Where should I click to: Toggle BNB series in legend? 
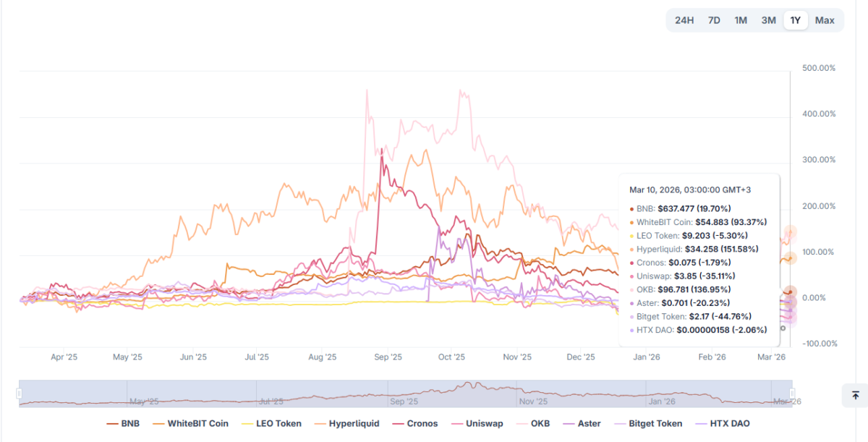click(123, 424)
